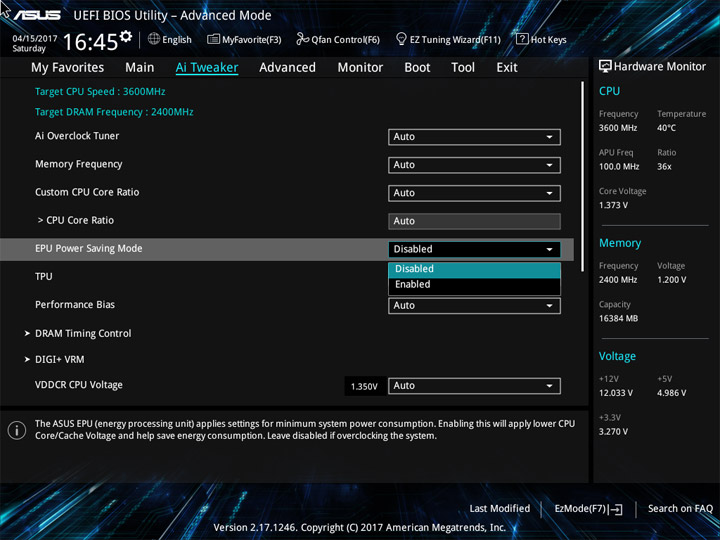
Task: Switch to My Favorites tab
Action: [68, 68]
